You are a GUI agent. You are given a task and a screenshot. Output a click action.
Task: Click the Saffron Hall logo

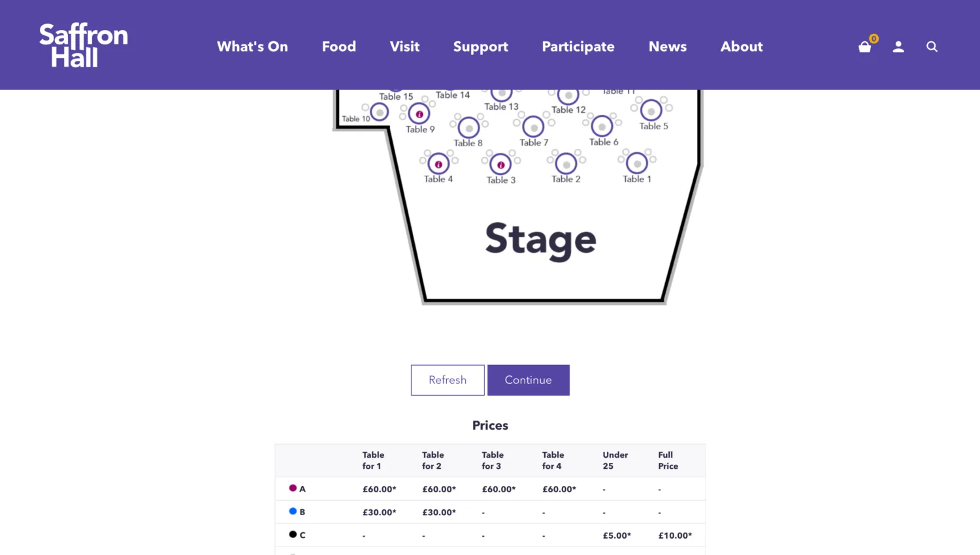pyautogui.click(x=83, y=44)
